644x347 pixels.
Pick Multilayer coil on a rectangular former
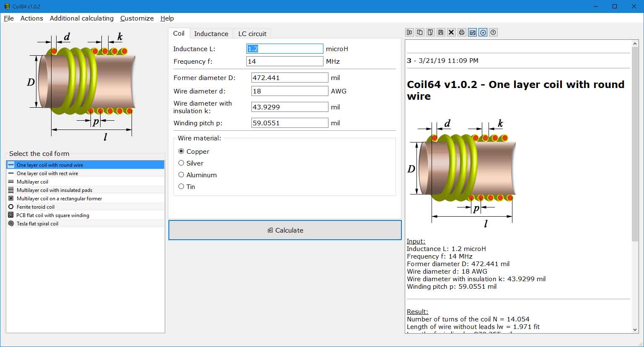(85, 198)
